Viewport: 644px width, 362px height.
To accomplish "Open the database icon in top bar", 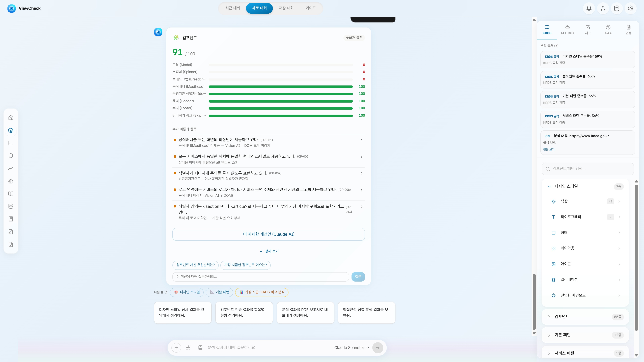I will point(616,8).
